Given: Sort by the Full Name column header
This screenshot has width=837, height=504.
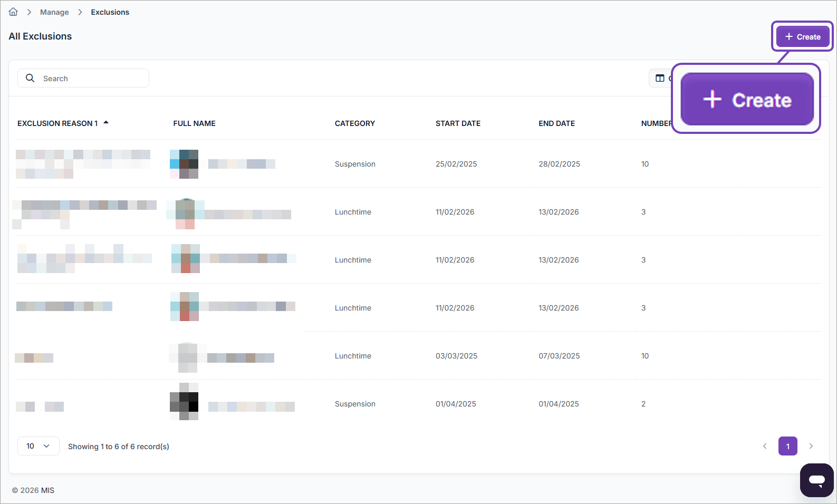Looking at the screenshot, I should coord(194,123).
